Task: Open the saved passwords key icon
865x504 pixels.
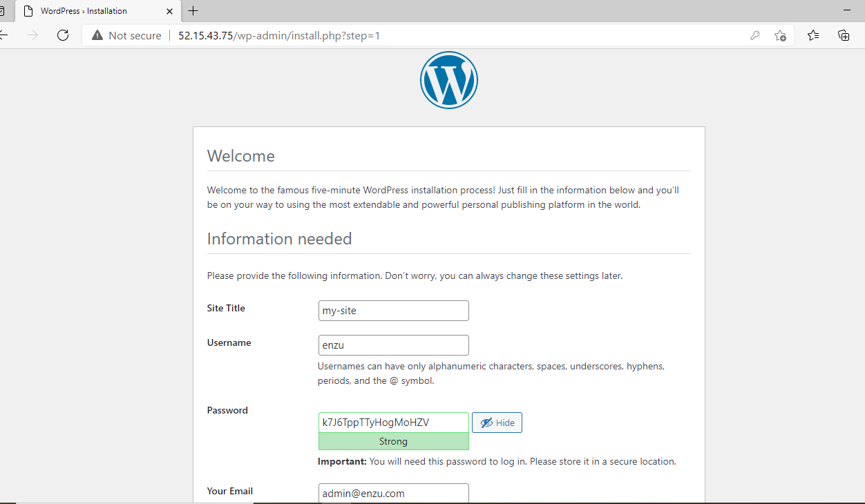Action: click(x=755, y=35)
